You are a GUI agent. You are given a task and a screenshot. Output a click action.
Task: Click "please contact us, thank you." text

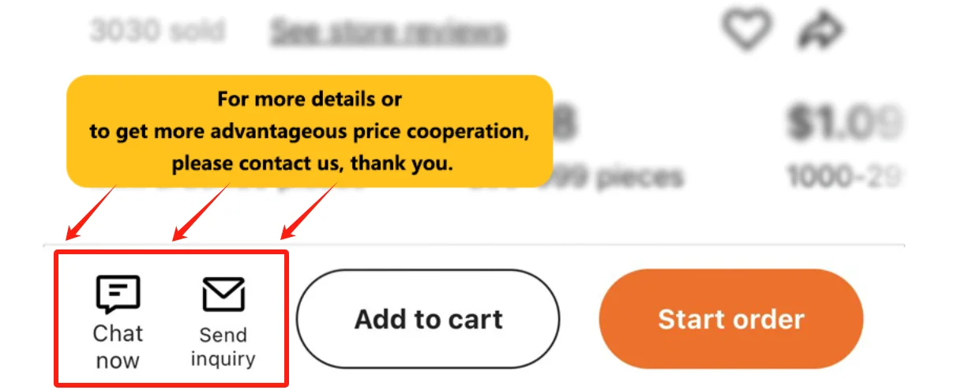[311, 164]
